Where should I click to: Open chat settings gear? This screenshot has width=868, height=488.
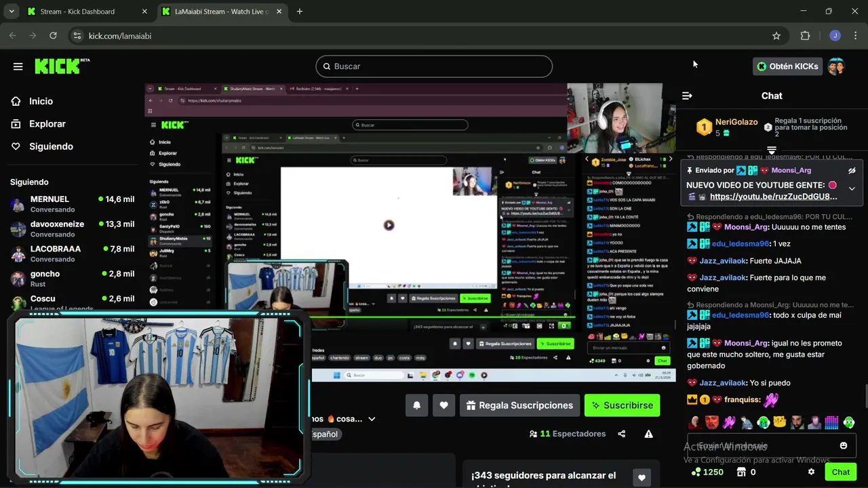[811, 472]
